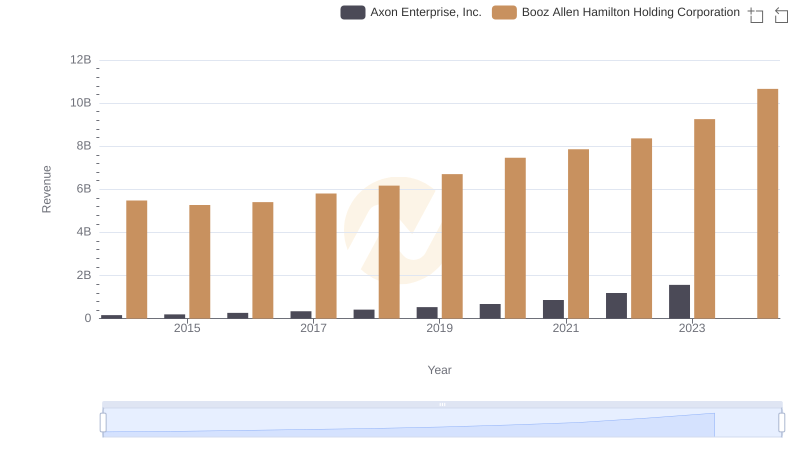Click the top grip bar of zoom slider
Viewport: 800px width, 461px height.
coord(442,404)
